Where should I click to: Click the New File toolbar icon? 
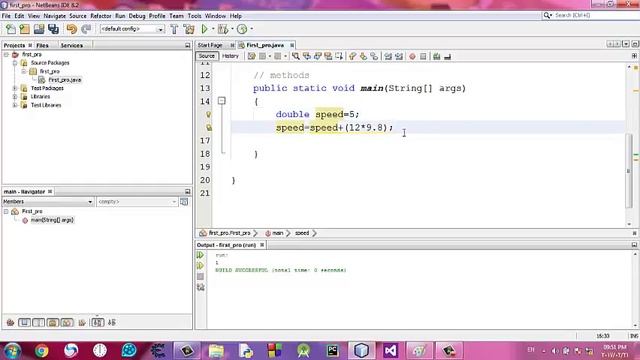coord(11,29)
